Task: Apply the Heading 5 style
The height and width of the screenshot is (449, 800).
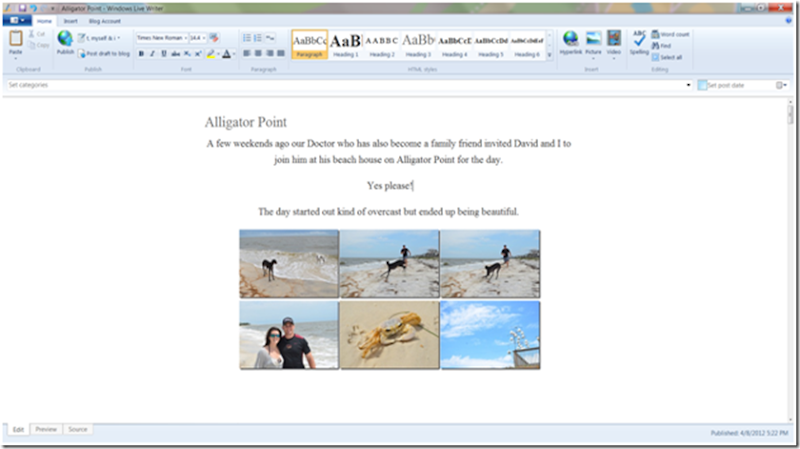Action: (x=490, y=44)
